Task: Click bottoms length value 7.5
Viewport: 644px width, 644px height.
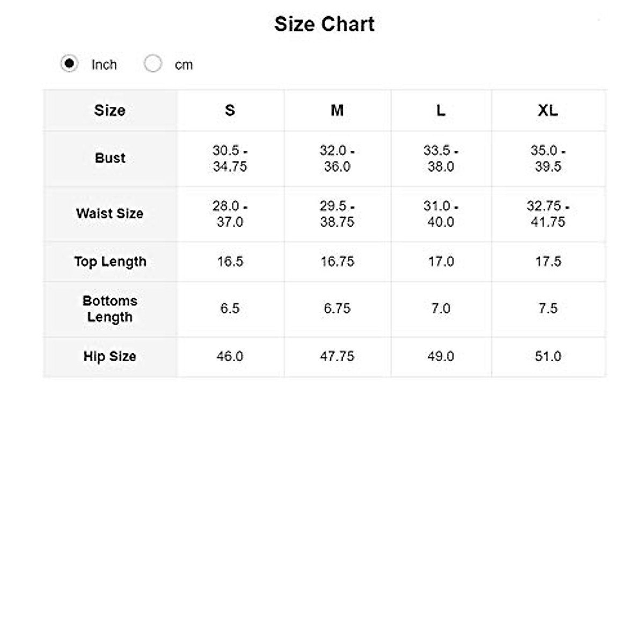Action: tap(548, 309)
